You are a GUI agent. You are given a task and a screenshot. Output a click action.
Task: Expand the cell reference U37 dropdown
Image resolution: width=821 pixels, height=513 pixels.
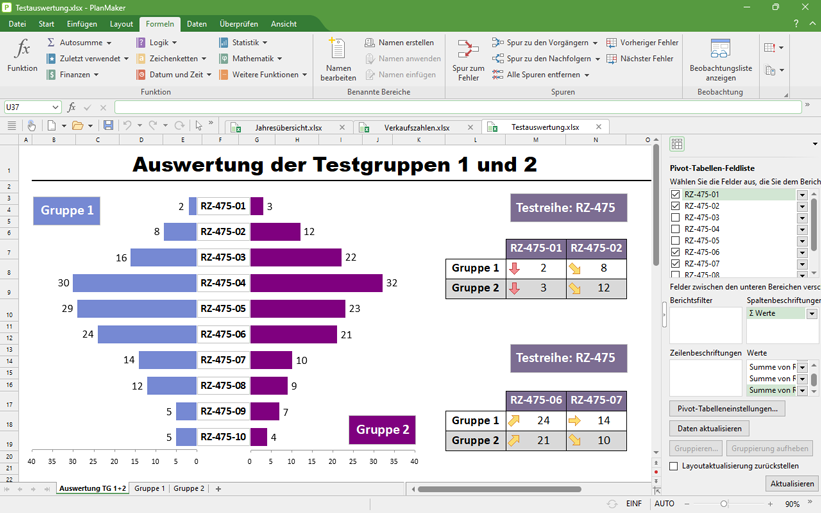point(55,107)
